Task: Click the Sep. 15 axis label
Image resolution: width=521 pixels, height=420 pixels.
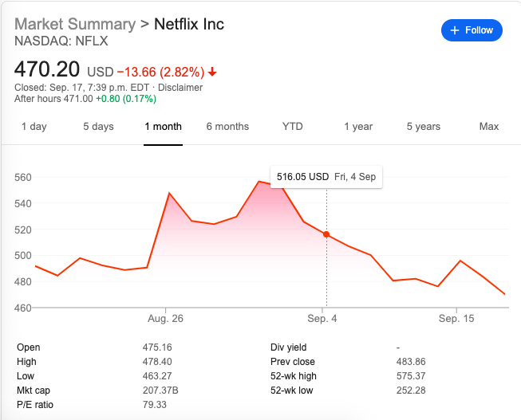Action: click(456, 319)
